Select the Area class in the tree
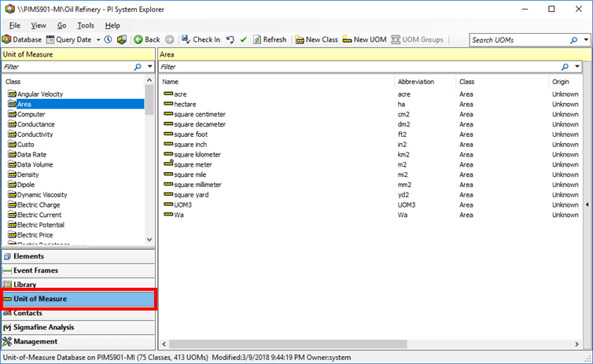 24,105
